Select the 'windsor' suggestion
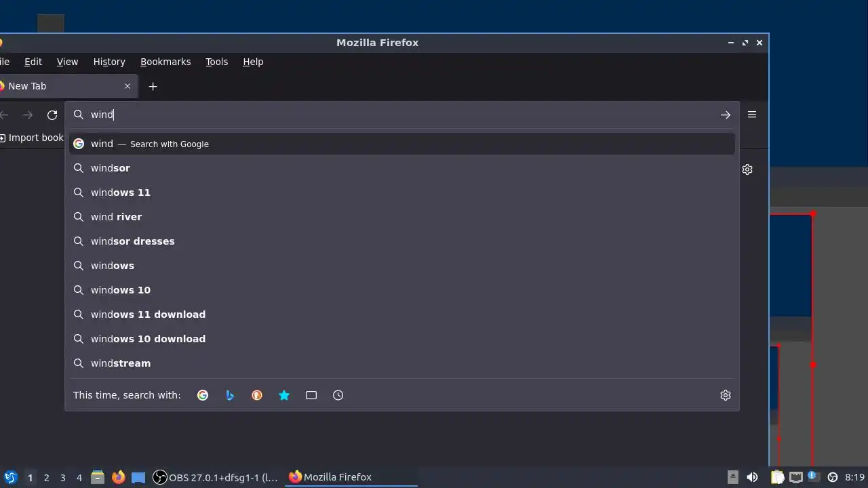Image resolution: width=868 pixels, height=488 pixels. point(401,168)
